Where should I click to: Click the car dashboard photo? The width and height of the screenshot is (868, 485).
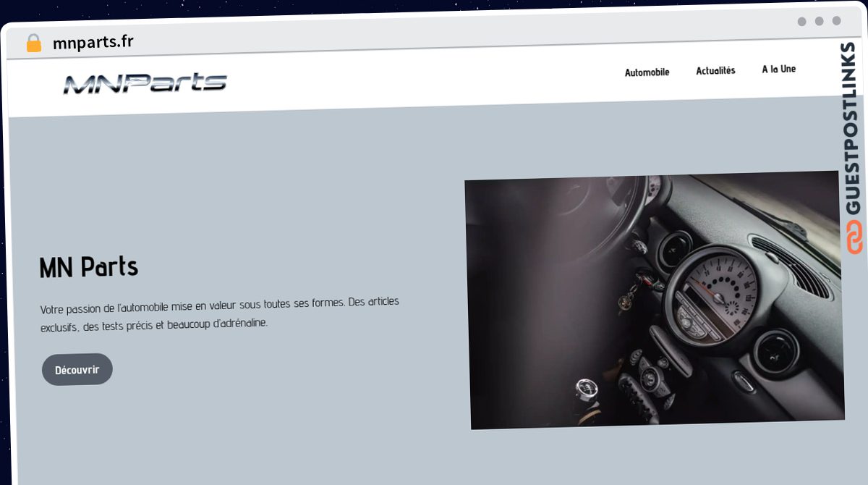[654, 300]
